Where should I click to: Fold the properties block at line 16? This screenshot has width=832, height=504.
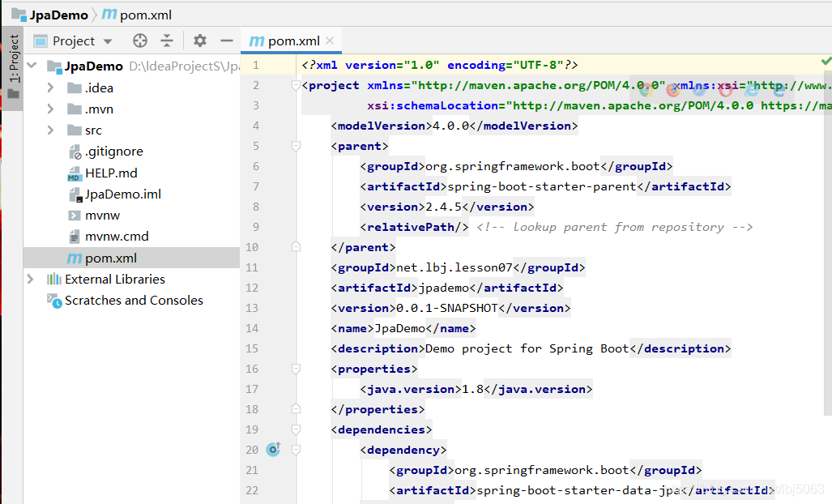[296, 369]
